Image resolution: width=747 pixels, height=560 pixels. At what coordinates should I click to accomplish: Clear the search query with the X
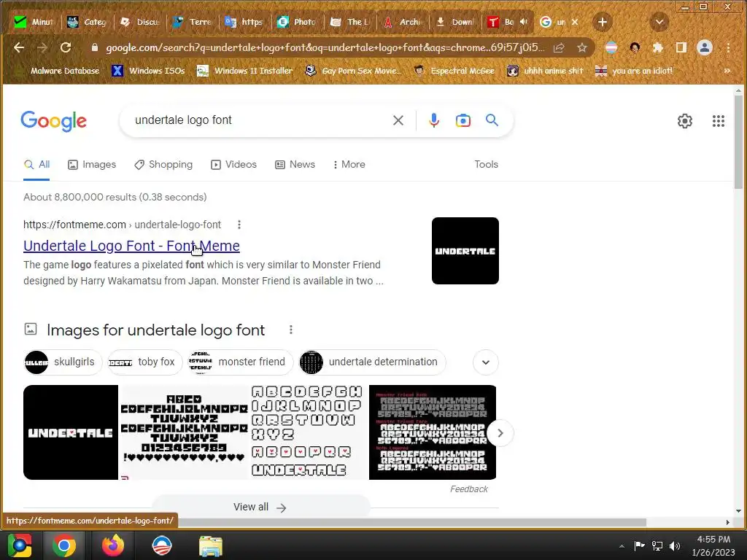tap(398, 120)
